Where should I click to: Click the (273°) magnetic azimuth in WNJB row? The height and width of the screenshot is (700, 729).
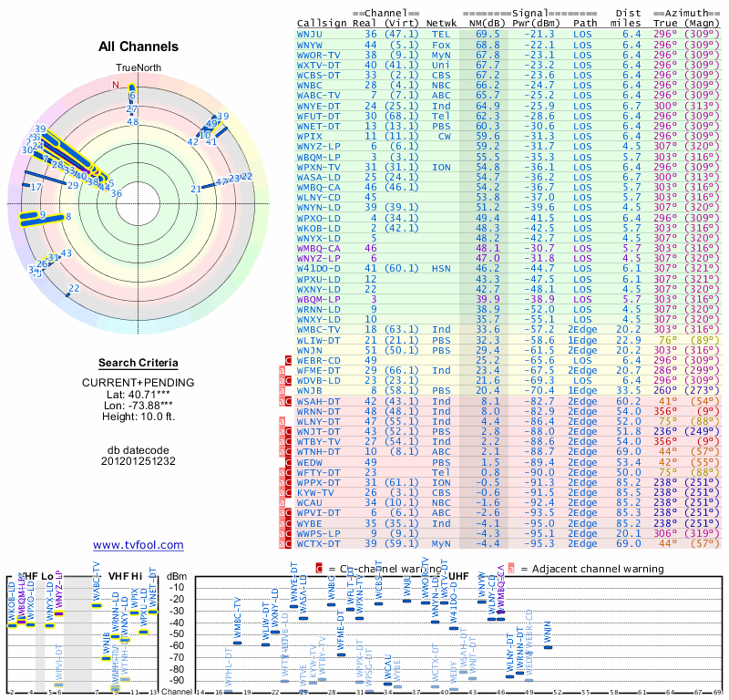click(x=702, y=391)
